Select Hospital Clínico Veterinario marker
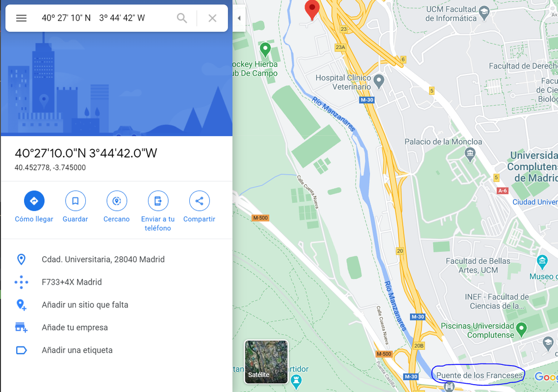Viewport: 558px width, 392px height. point(379,81)
